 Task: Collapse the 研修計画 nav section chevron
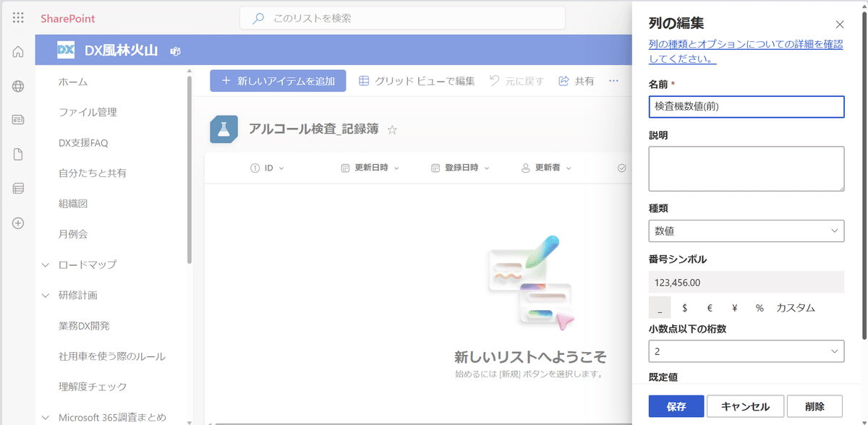[46, 296]
